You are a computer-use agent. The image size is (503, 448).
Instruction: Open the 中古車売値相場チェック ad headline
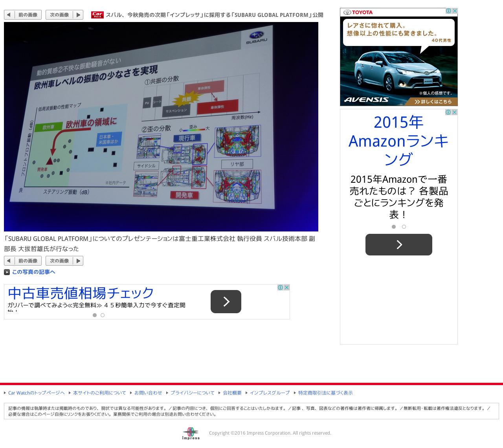coord(81,293)
